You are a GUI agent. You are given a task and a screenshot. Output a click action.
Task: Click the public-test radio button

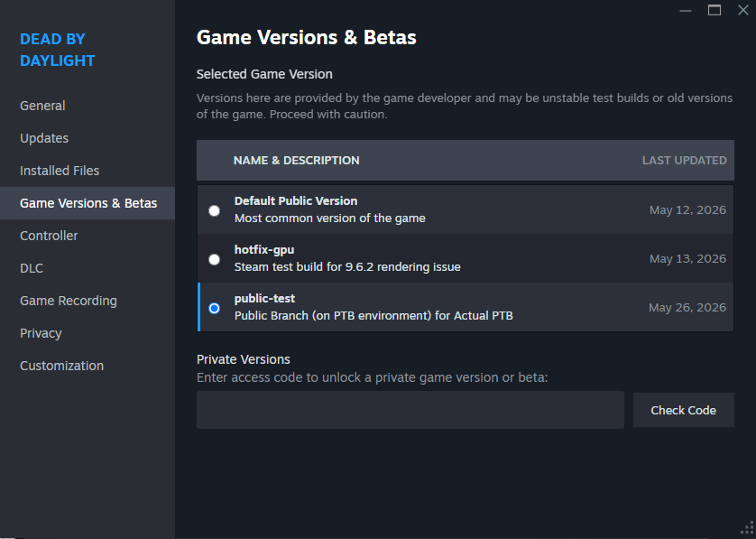coord(214,309)
